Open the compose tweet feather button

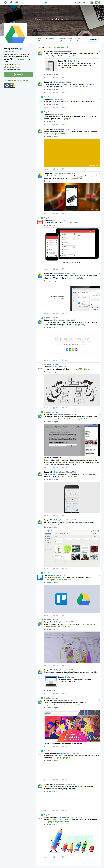pyautogui.click(x=98, y=2)
